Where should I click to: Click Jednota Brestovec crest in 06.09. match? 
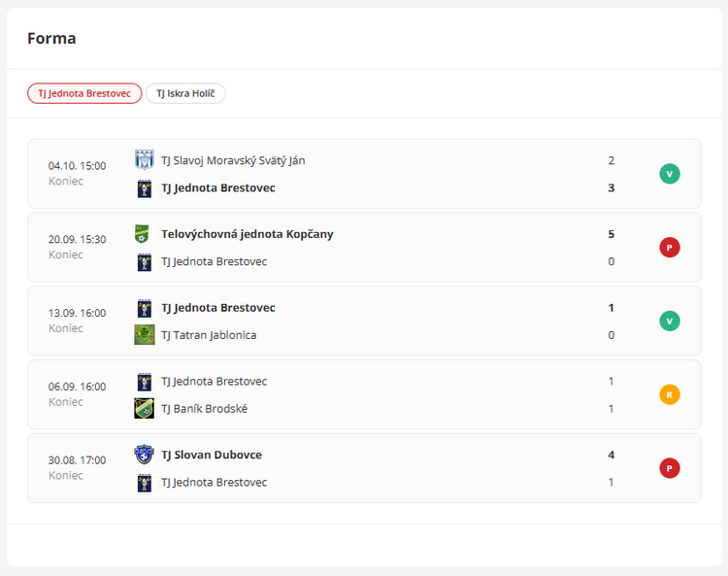145,382
